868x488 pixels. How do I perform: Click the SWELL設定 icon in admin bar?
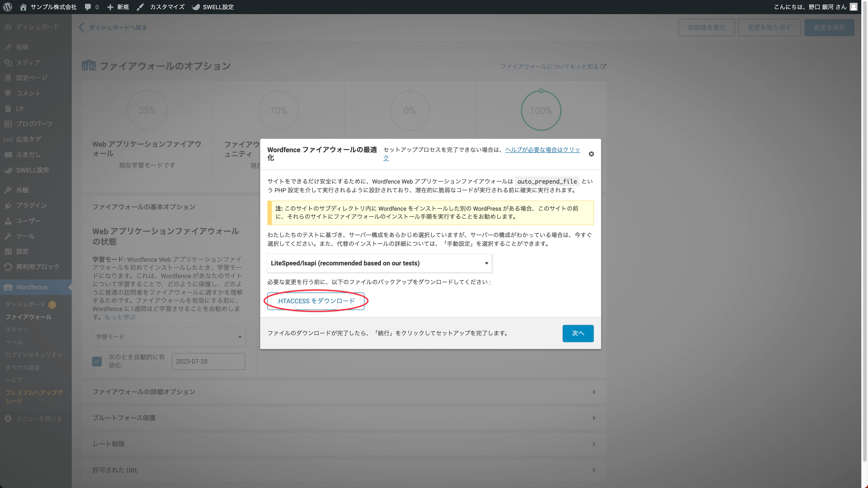[196, 7]
